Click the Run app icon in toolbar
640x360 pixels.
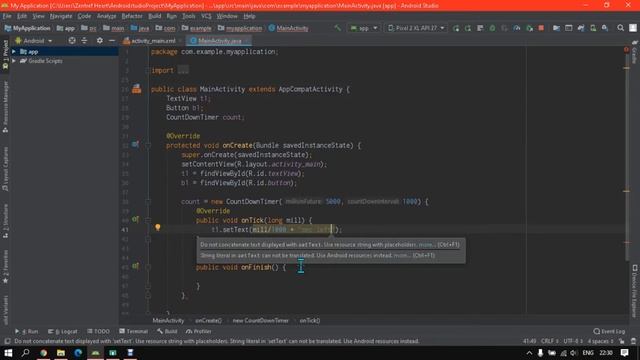pos(456,28)
